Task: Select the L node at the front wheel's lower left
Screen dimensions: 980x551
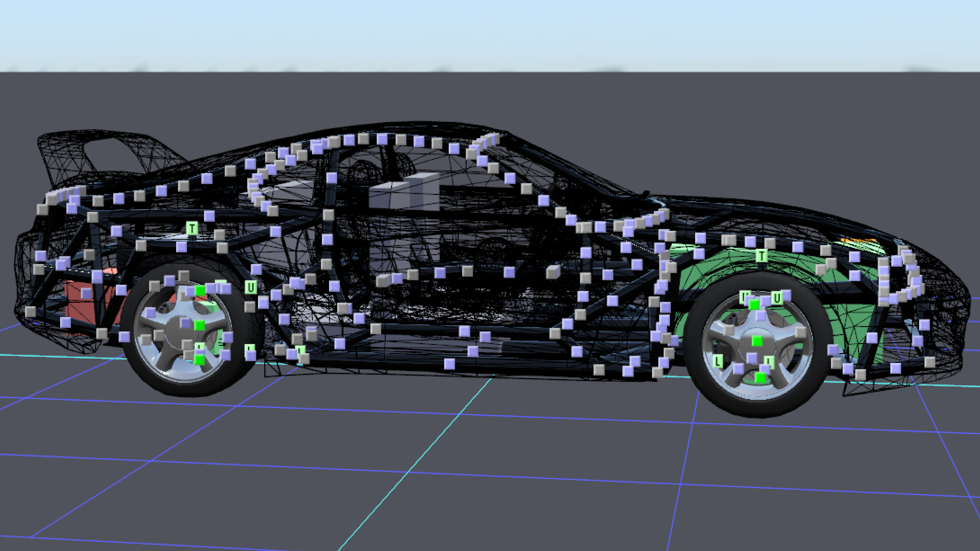Action: pyautogui.click(x=718, y=360)
